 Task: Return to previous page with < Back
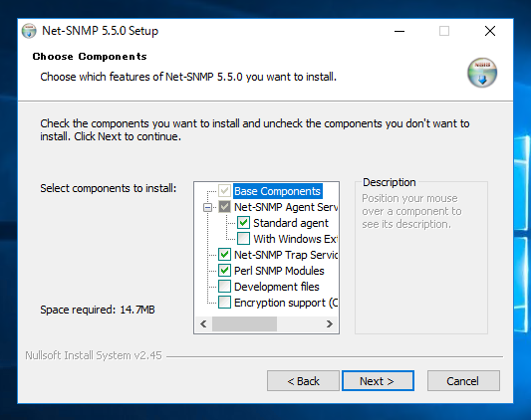tap(303, 381)
